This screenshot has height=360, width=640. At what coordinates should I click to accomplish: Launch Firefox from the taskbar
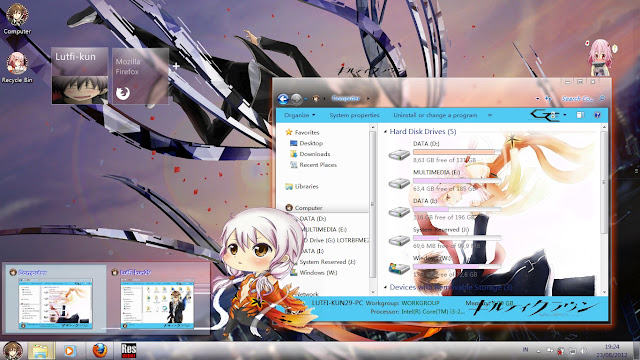tap(100, 351)
